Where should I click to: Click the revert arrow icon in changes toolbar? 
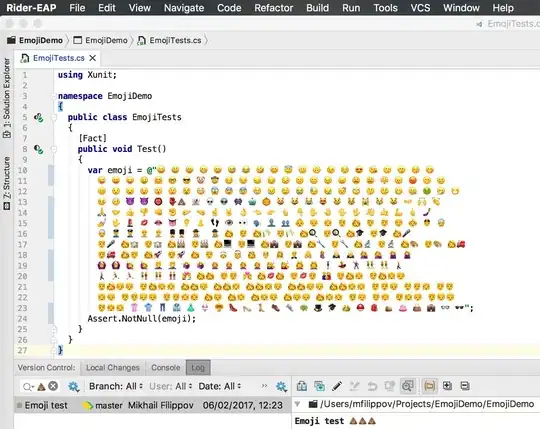[x=372, y=386]
